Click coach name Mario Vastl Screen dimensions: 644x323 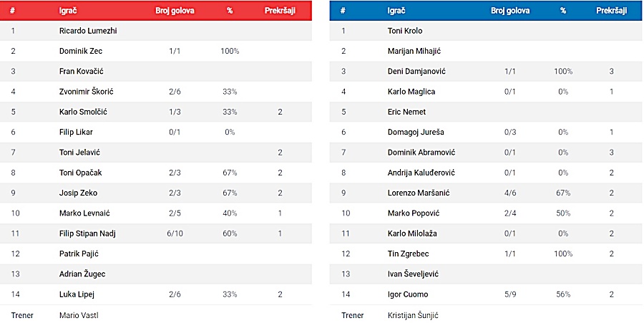click(79, 314)
